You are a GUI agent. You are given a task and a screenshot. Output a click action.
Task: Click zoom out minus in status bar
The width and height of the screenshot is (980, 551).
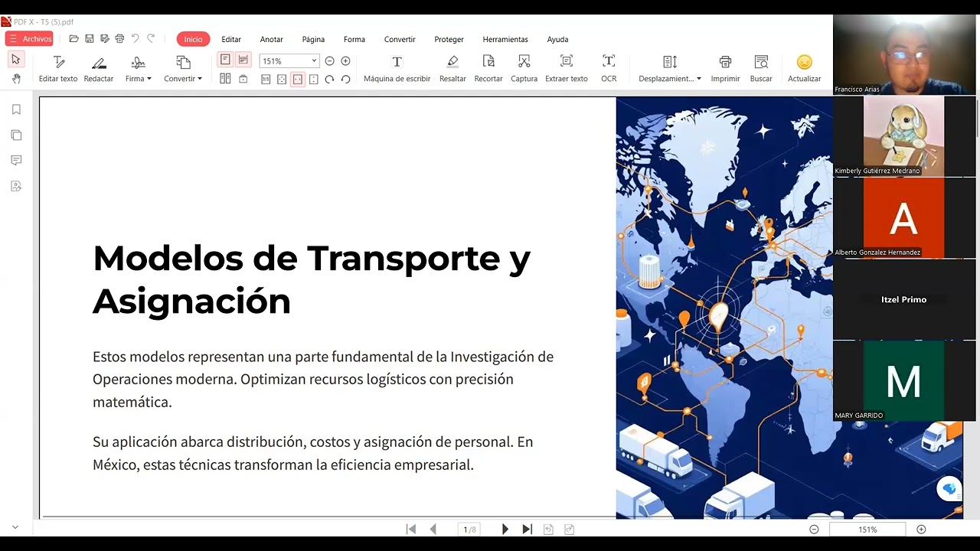point(814,529)
